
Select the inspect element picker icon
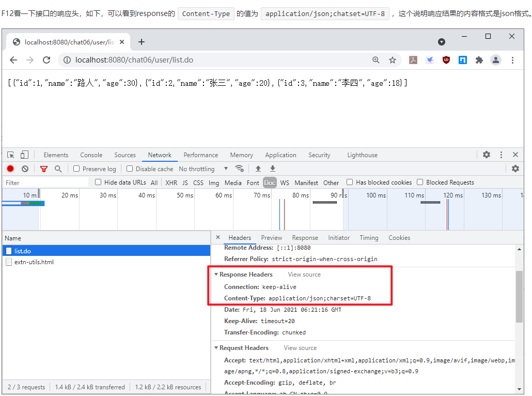click(11, 155)
